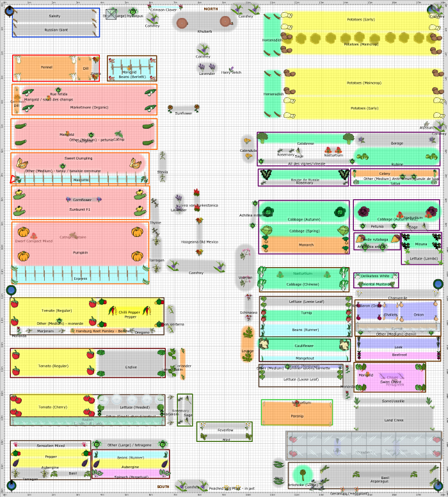Select the 'Sunburst F1' label
The height and width of the screenshot is (497, 448).
point(80,209)
